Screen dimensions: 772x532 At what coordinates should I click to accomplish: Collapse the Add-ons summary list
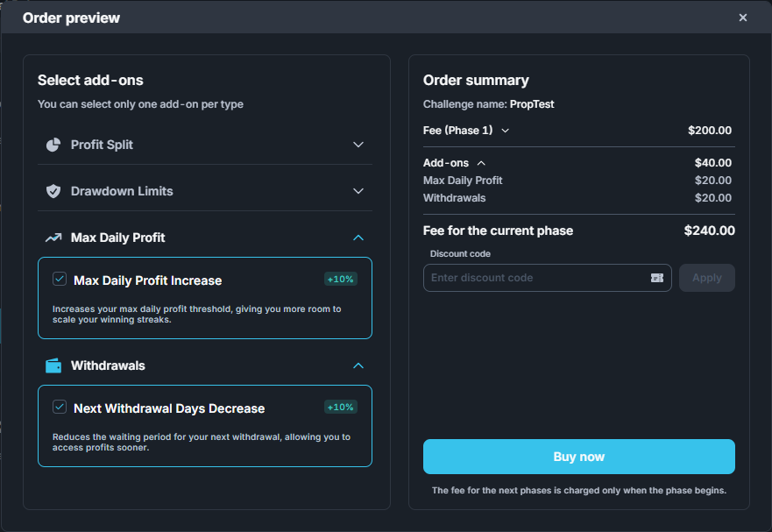tap(481, 163)
